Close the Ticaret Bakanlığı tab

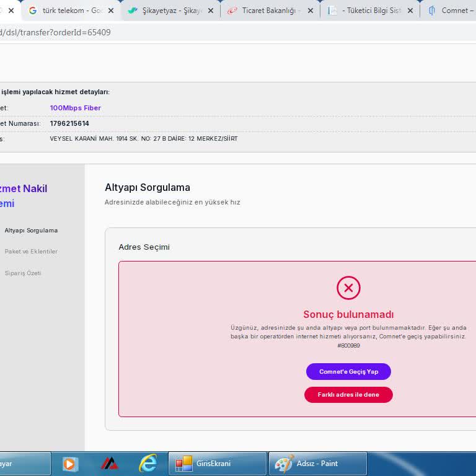click(x=311, y=11)
